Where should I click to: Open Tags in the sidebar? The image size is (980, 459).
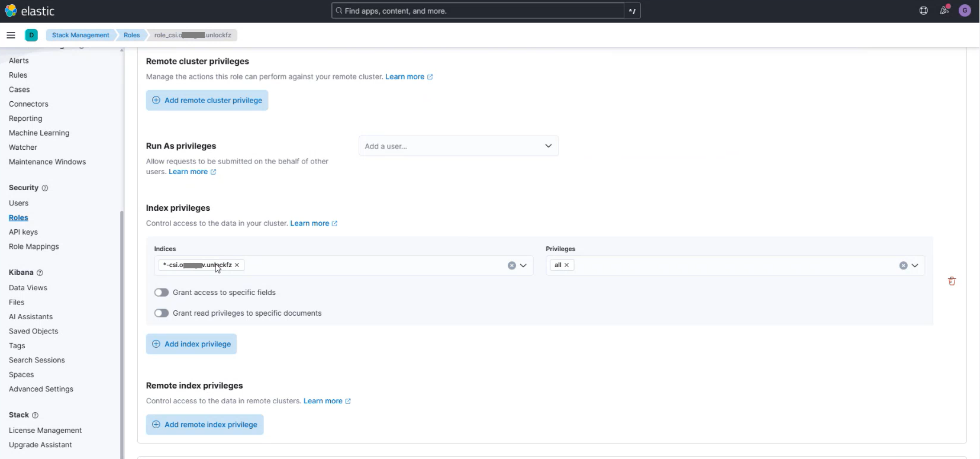click(17, 346)
